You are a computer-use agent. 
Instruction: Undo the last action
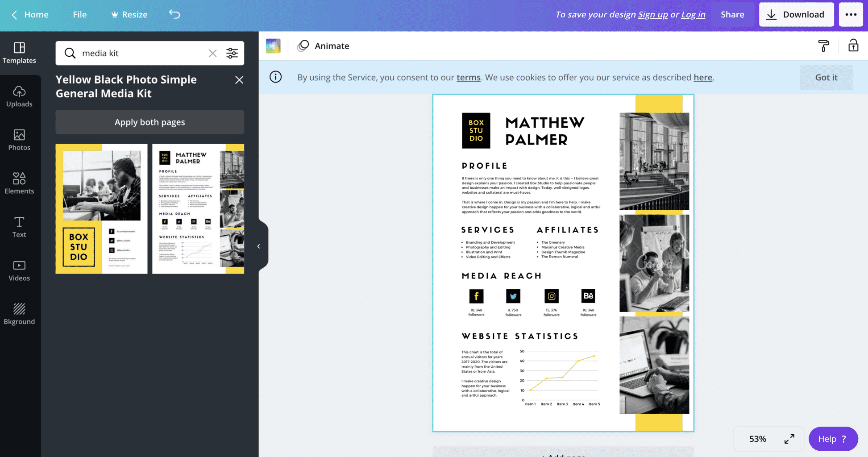pos(174,14)
